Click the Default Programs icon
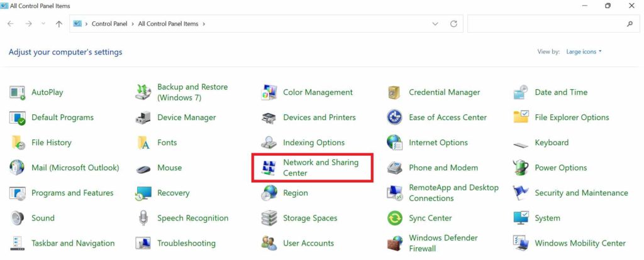Screen dimensions: 644x260 coord(17,117)
